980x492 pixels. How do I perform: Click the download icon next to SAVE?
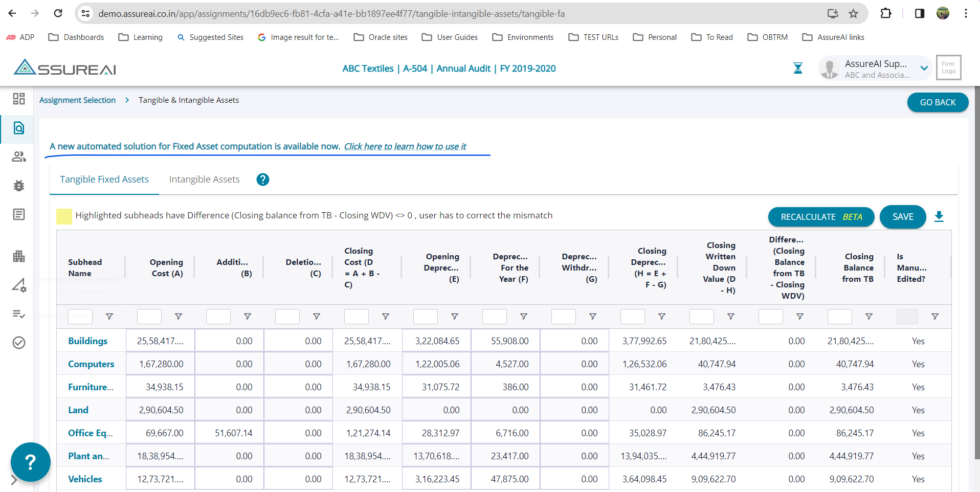coord(939,217)
